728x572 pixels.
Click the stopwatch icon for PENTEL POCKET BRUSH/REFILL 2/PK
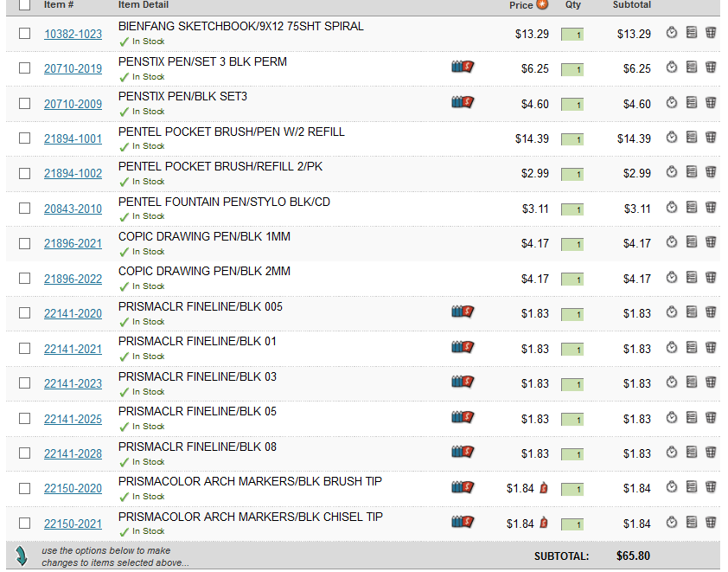coord(671,172)
